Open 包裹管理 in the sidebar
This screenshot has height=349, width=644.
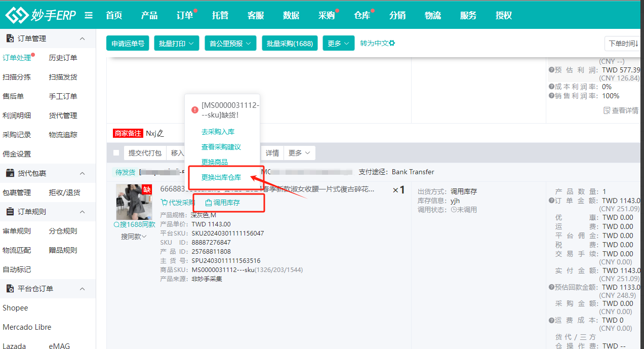[17, 192]
